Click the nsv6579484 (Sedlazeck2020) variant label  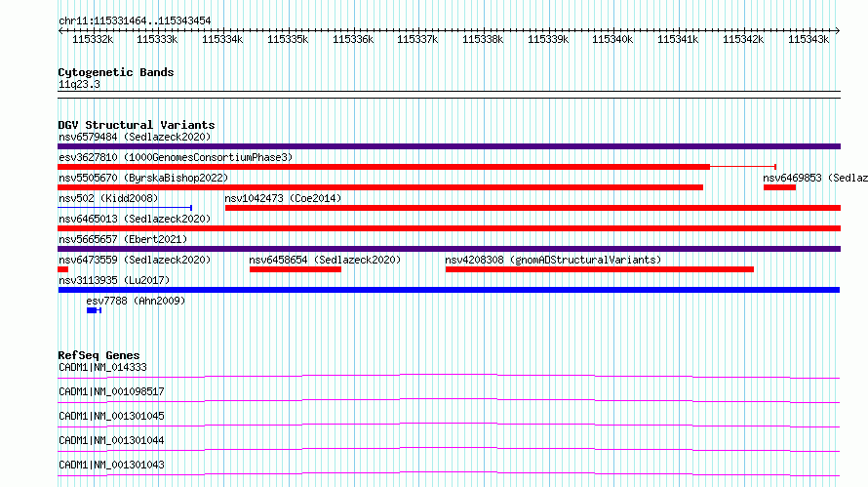135,137
